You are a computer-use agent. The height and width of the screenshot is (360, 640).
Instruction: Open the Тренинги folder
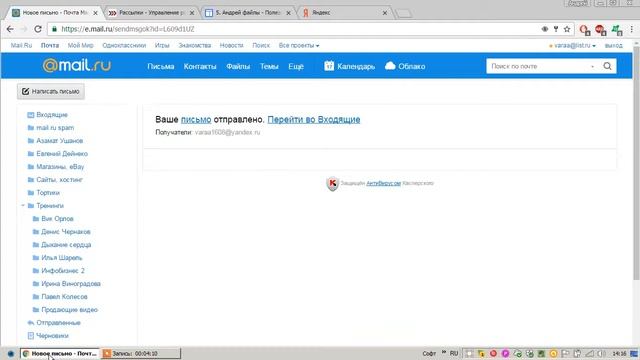[50, 206]
